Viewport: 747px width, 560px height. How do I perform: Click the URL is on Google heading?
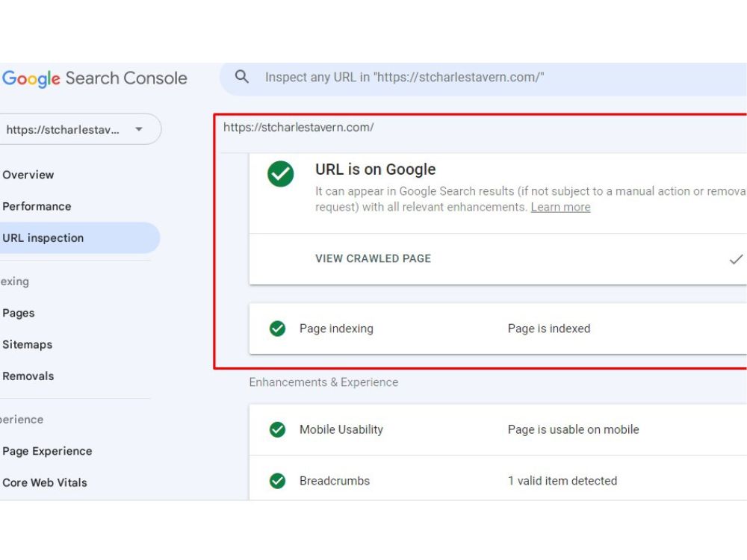[376, 169]
